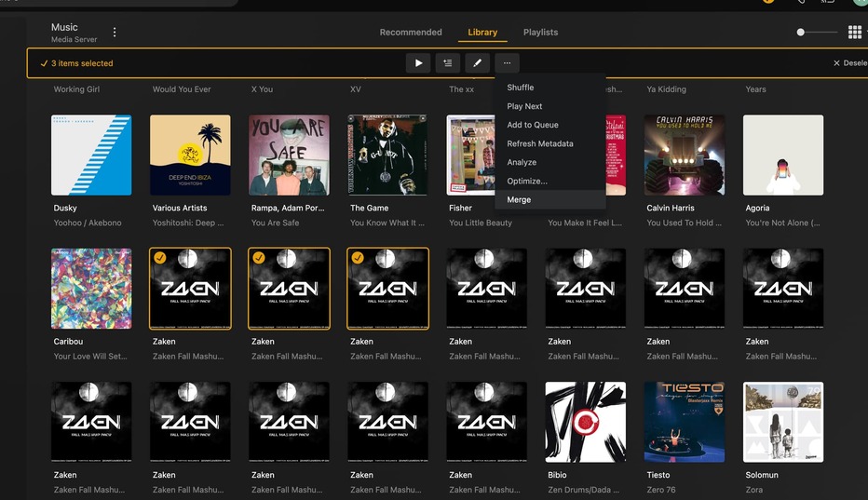Click the pencil edit icon

(477, 63)
